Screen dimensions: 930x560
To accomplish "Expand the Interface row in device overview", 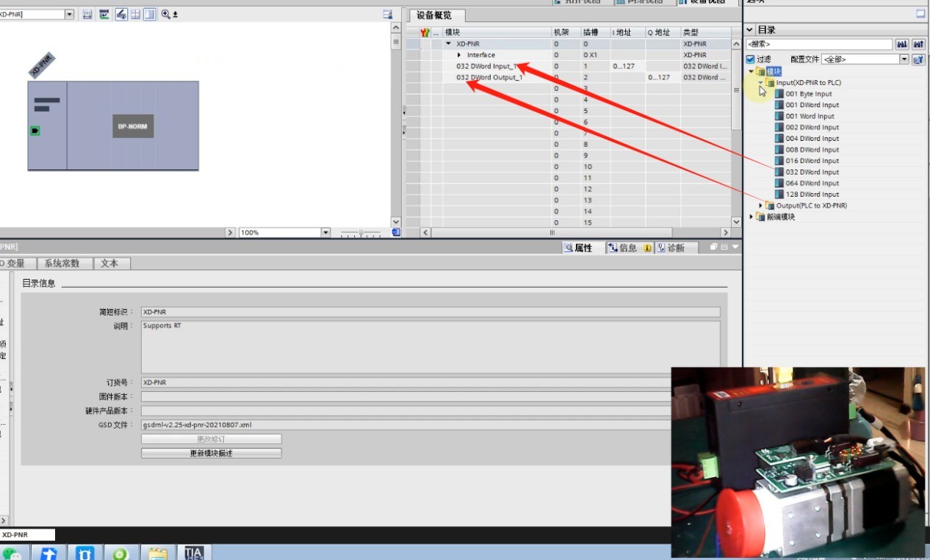I will (459, 55).
